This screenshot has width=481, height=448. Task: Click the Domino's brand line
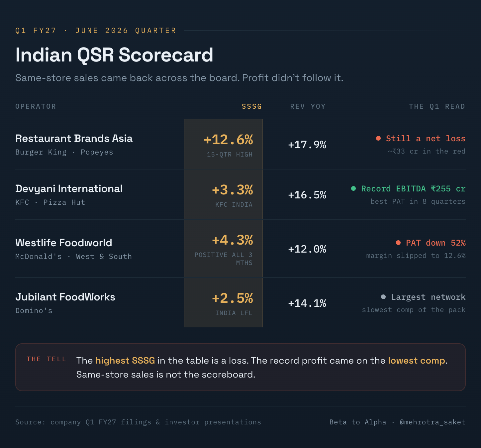pos(34,311)
